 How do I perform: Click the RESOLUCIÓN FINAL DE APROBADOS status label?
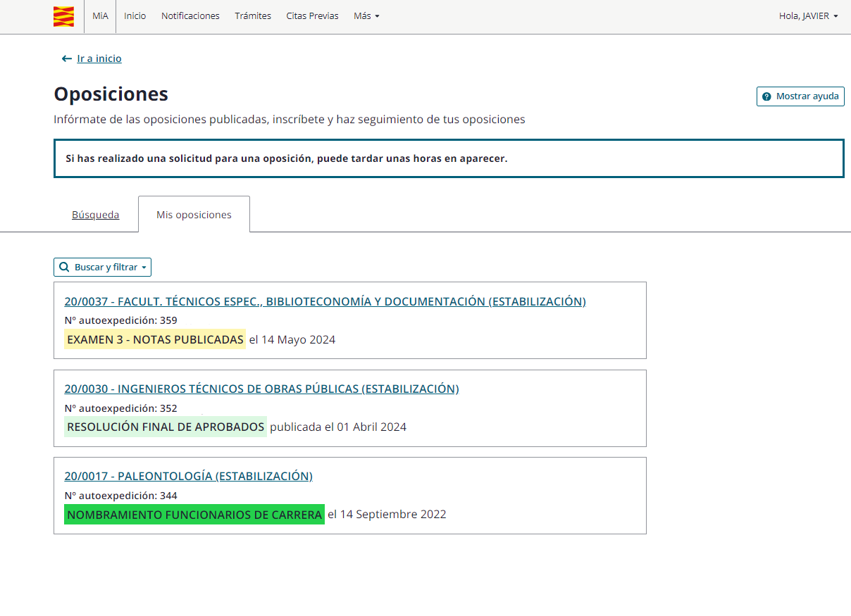tap(166, 427)
